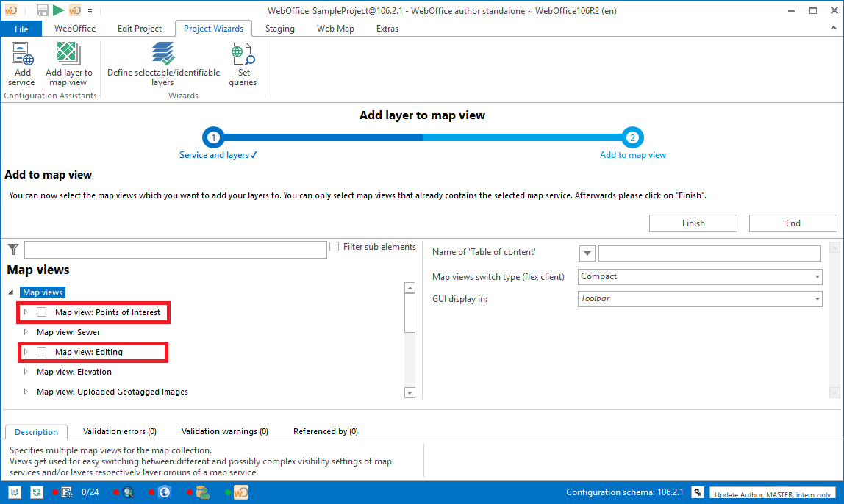
Task: Open the 'Define selectable/identifiable layers' wizard
Action: (x=162, y=62)
